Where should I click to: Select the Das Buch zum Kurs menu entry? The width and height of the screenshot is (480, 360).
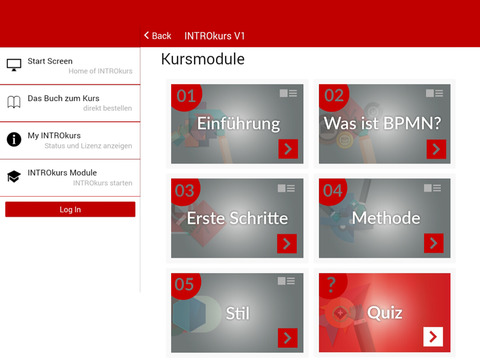[70, 103]
